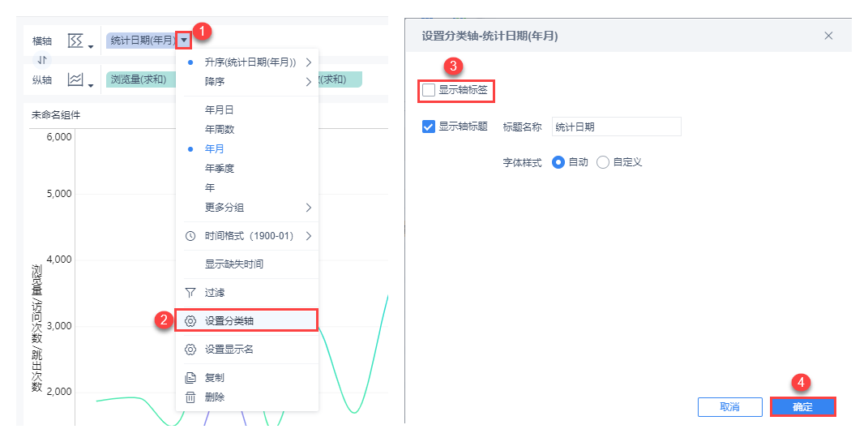Choose 年季度 grouping in the menu
868x442 pixels.
click(x=220, y=169)
